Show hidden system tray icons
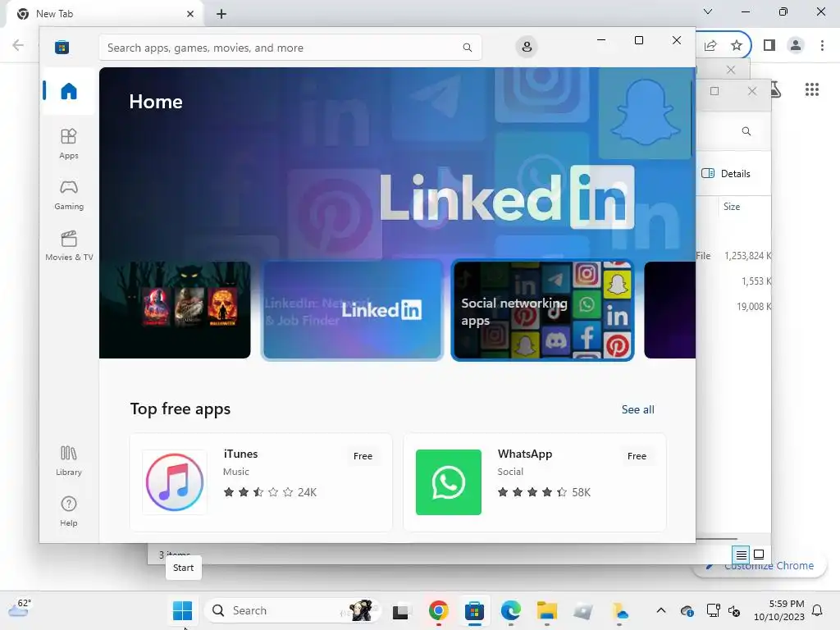 (x=661, y=610)
